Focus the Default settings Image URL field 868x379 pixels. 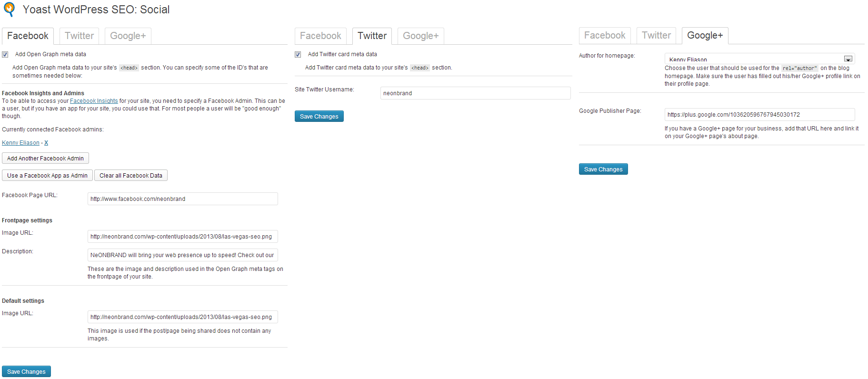click(183, 317)
